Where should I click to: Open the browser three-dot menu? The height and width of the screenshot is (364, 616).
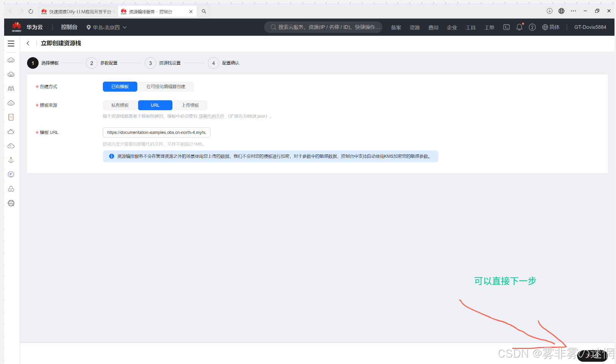573,11
